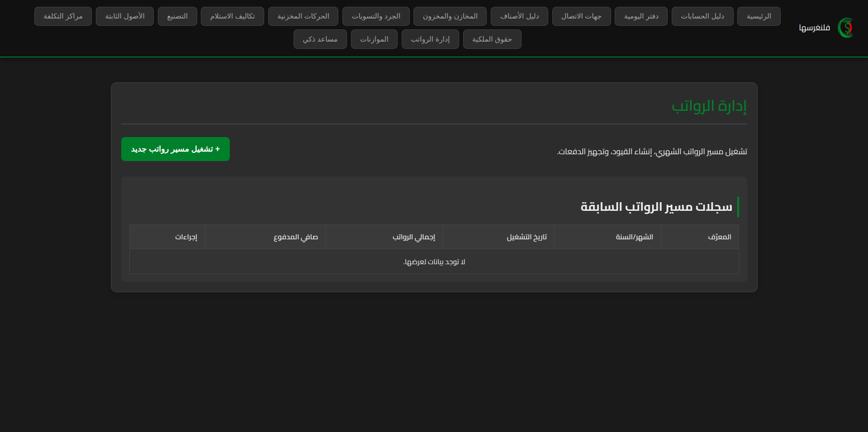This screenshot has width=868, height=432.
Task: Open the الرئيسية home page
Action: (759, 16)
